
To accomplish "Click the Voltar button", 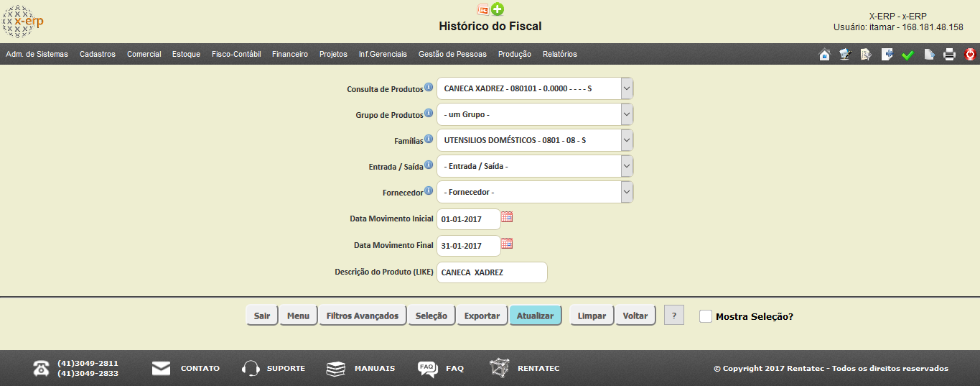I will click(x=635, y=316).
